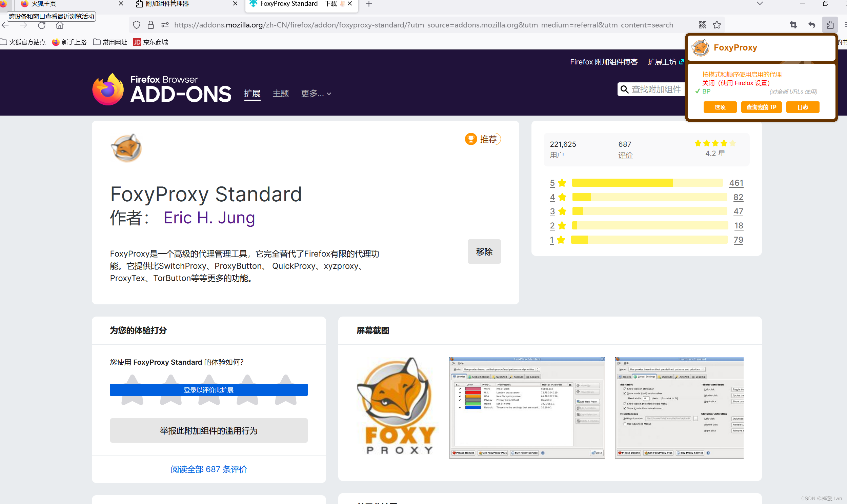The height and width of the screenshot is (504, 847).
Task: Click the site permissions icon in address bar
Action: [165, 25]
